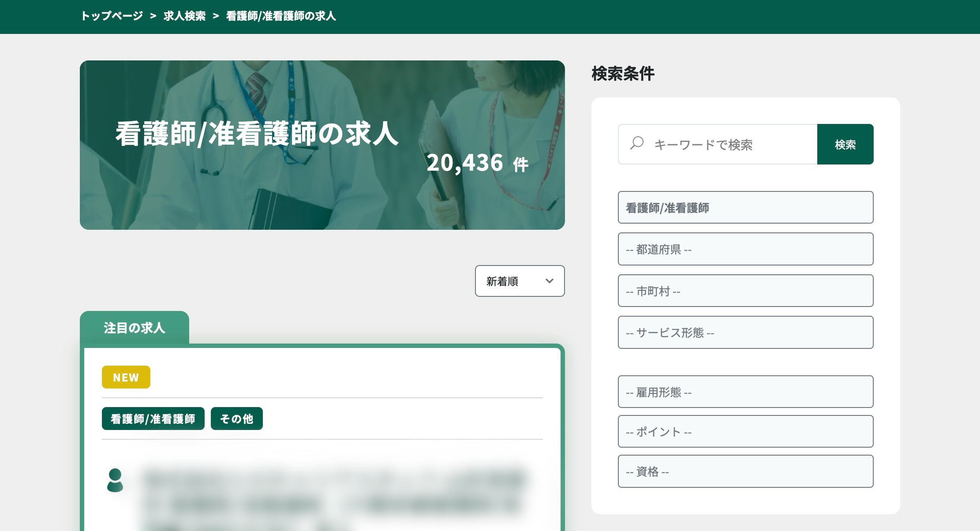Select the 雇用形態 employment type dropdown
Image resolution: width=980 pixels, height=531 pixels.
point(745,392)
